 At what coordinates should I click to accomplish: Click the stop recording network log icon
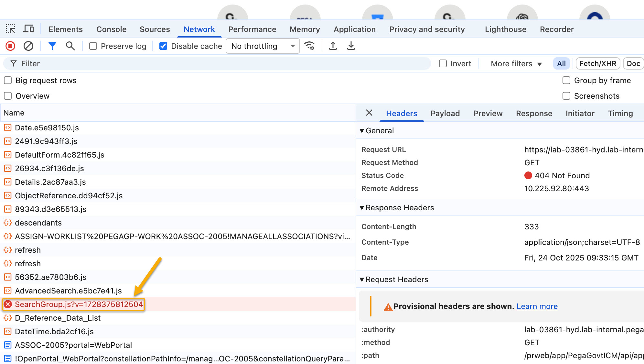click(x=10, y=46)
